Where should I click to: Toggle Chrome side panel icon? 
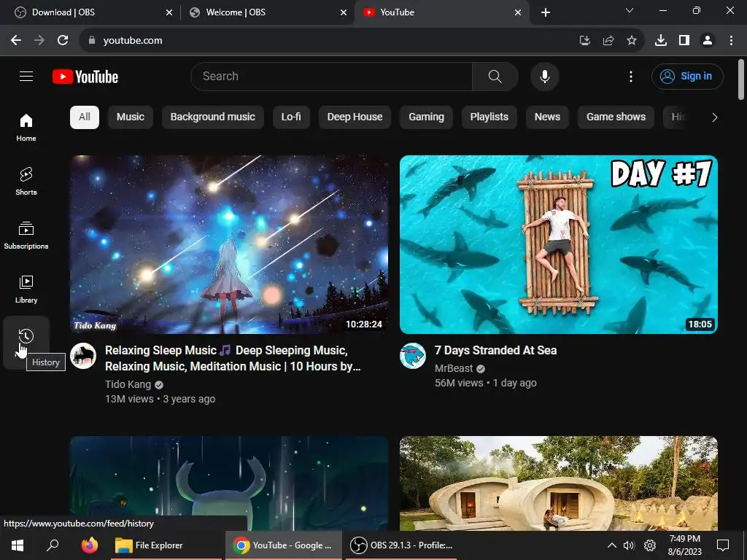click(684, 41)
